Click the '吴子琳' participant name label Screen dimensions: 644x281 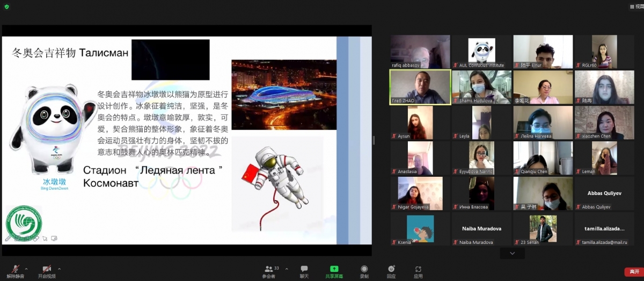[x=529, y=207]
